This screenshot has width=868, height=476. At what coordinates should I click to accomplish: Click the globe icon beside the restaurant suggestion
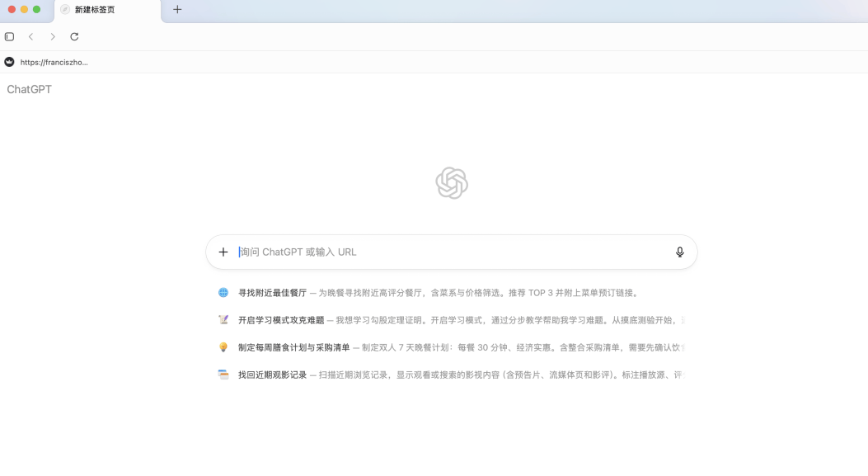223,293
